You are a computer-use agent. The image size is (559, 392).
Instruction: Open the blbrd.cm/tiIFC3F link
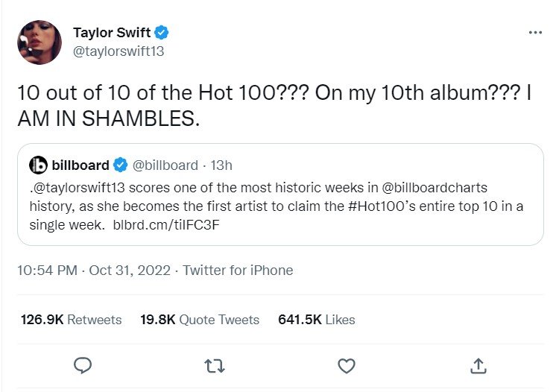tap(158, 224)
